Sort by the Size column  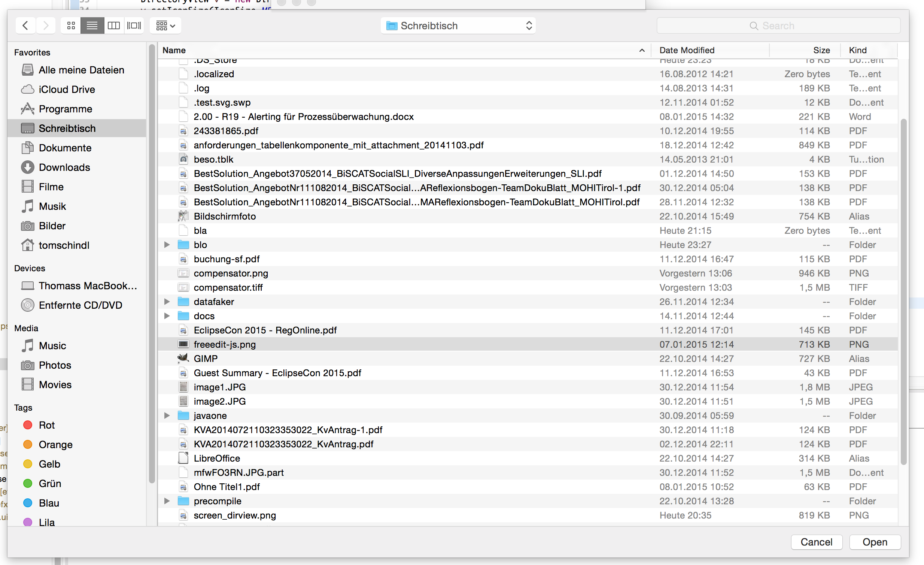pos(804,50)
